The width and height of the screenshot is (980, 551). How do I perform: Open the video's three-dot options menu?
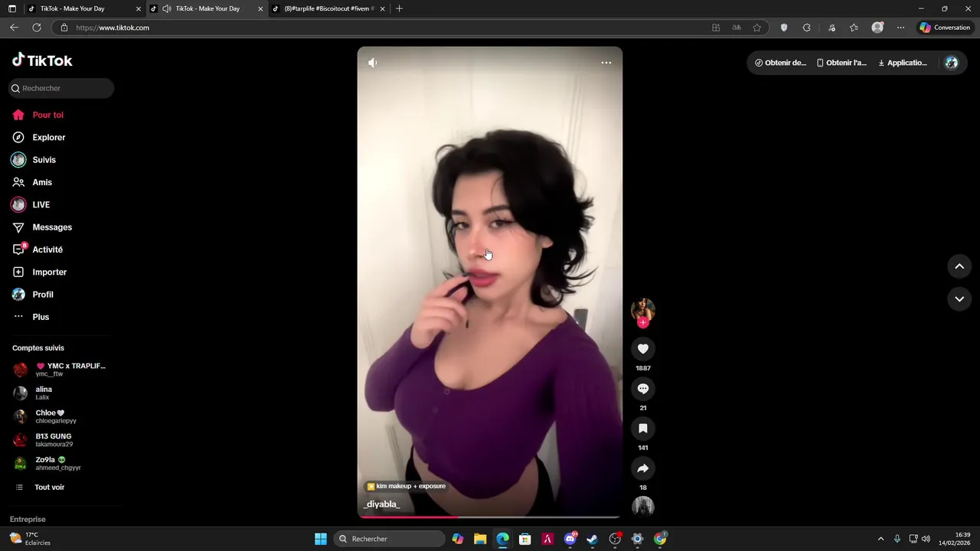[x=606, y=63]
